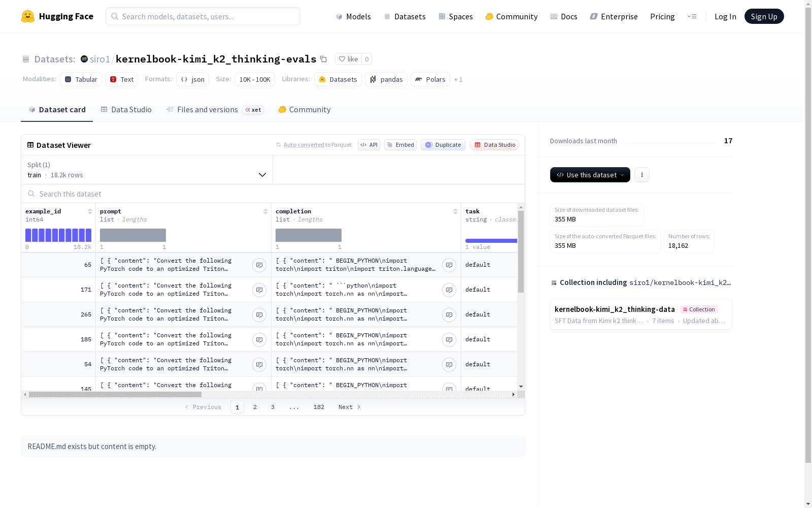Select the pandas library tag
Viewport: 812px width, 508px height.
click(x=386, y=79)
